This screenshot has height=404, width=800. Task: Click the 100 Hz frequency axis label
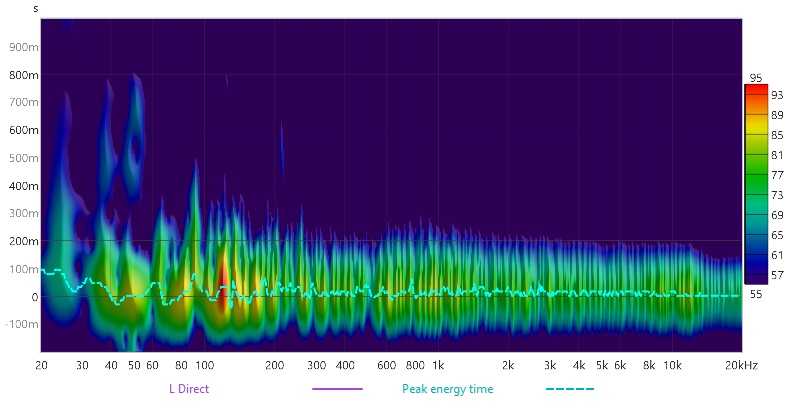click(x=205, y=365)
